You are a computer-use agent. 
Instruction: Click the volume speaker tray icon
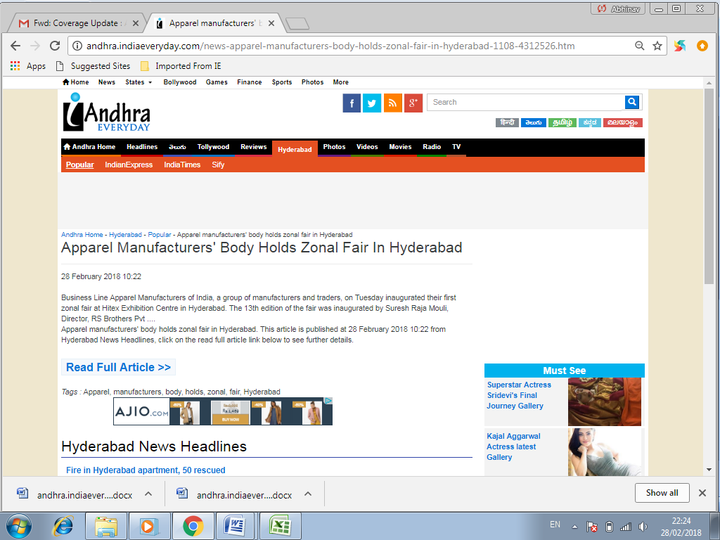[x=643, y=526]
